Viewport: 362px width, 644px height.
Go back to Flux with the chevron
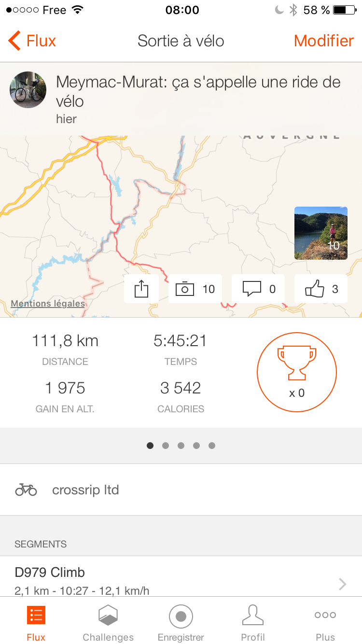pyautogui.click(x=15, y=41)
